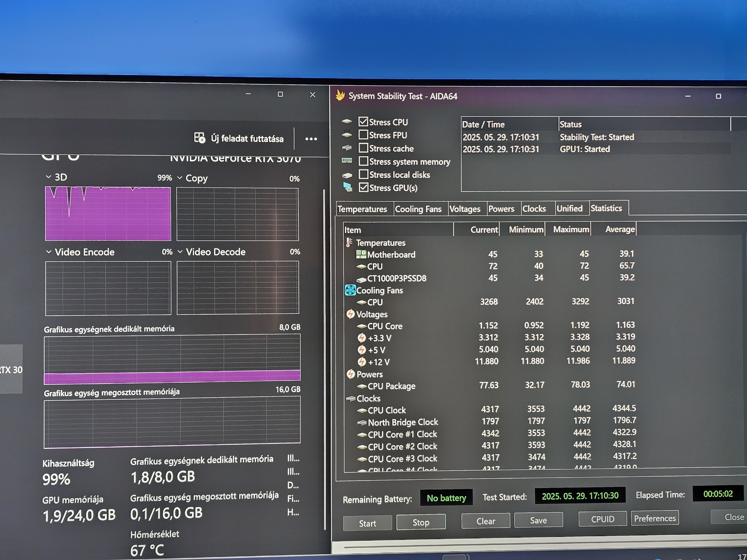
Task: Stop the stability test with Stop button
Action: 421,522
